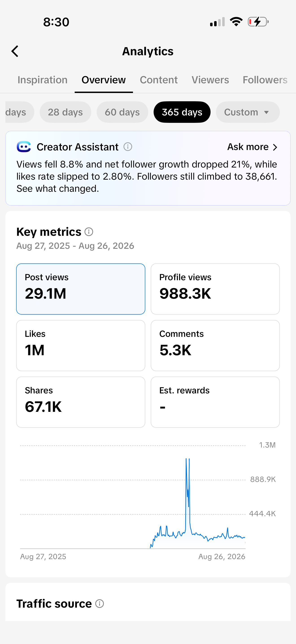Switch to the Viewers tab
296x644 pixels.
pyautogui.click(x=210, y=80)
